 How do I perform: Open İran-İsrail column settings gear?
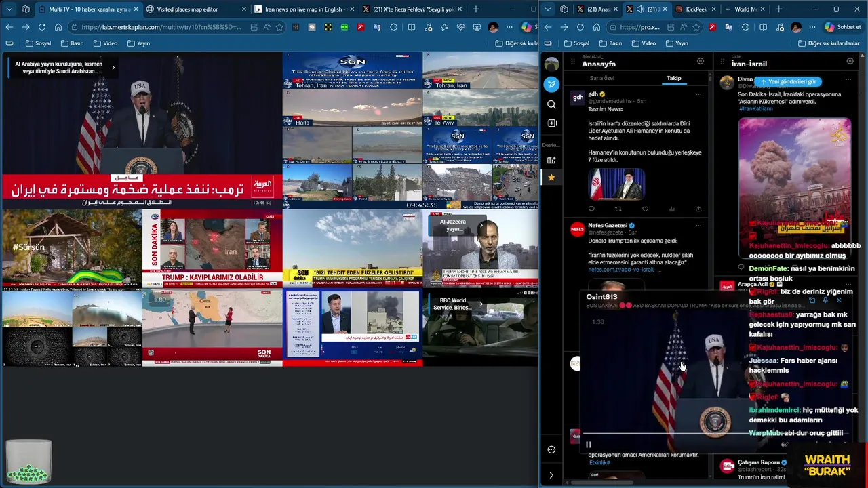pos(850,61)
